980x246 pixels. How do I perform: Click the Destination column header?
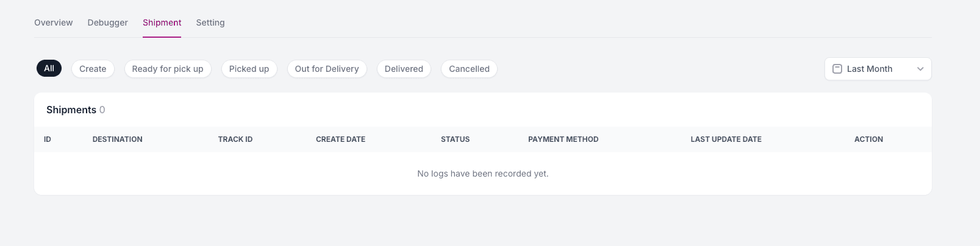tap(118, 139)
